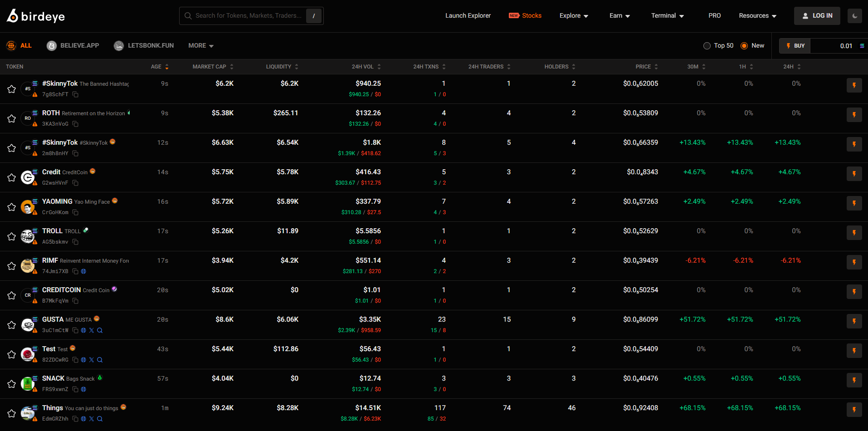Expand the Resources menu

pos(757,16)
